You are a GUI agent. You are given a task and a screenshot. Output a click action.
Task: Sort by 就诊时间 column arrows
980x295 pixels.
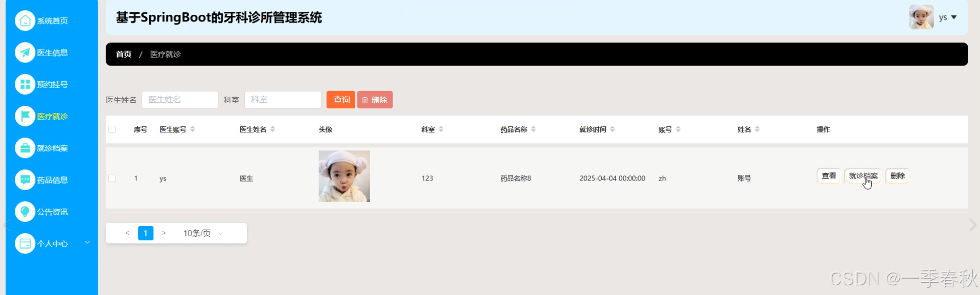tap(612, 129)
